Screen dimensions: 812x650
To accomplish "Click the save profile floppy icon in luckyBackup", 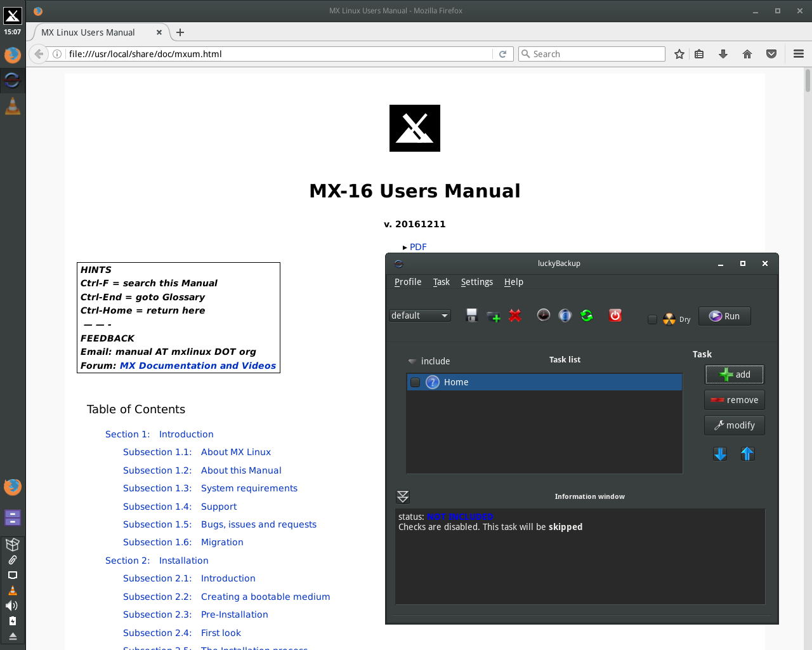I will pyautogui.click(x=471, y=315).
